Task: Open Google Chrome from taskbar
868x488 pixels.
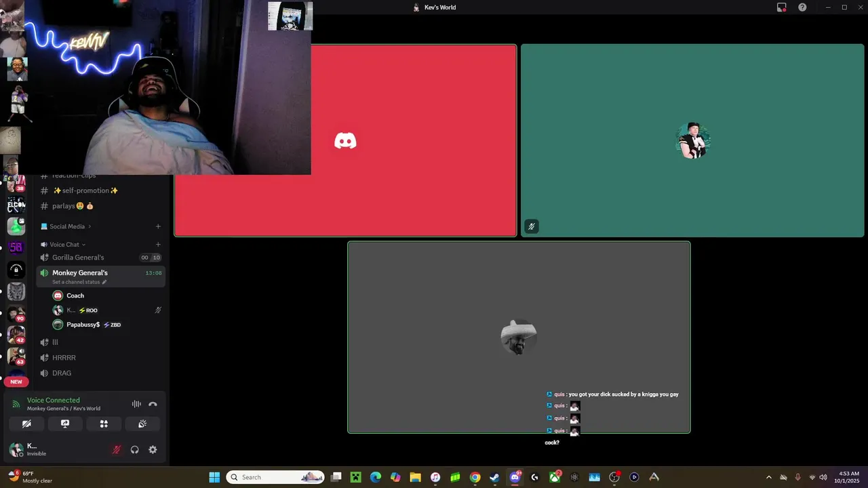Action: tap(475, 477)
